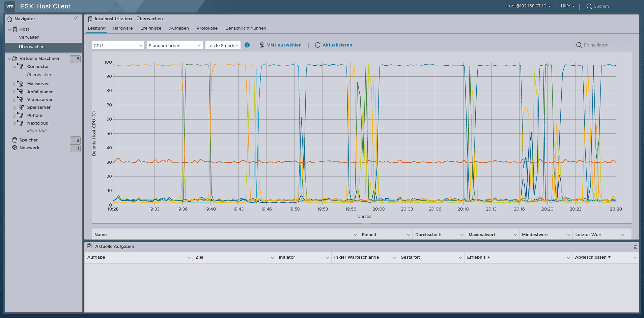Viewport: 644px width, 318px height.
Task: Click the Aktuelle Aufgaben clipboard icon
Action: [x=89, y=246]
